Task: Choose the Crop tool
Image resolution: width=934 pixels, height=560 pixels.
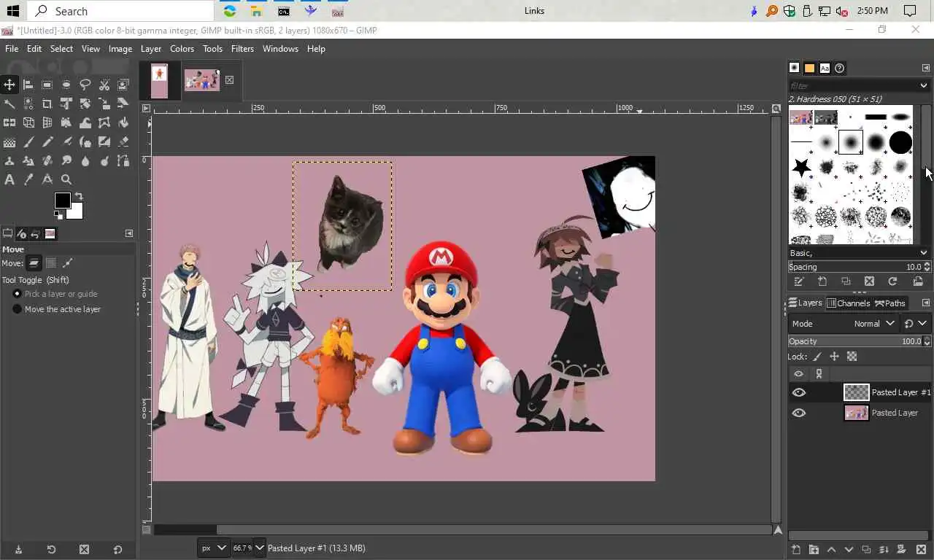Action: point(47,104)
